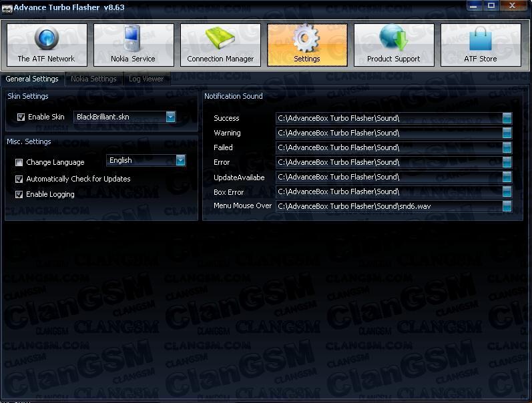Click the Warning sound path field
The width and height of the screenshot is (532, 403).
389,133
